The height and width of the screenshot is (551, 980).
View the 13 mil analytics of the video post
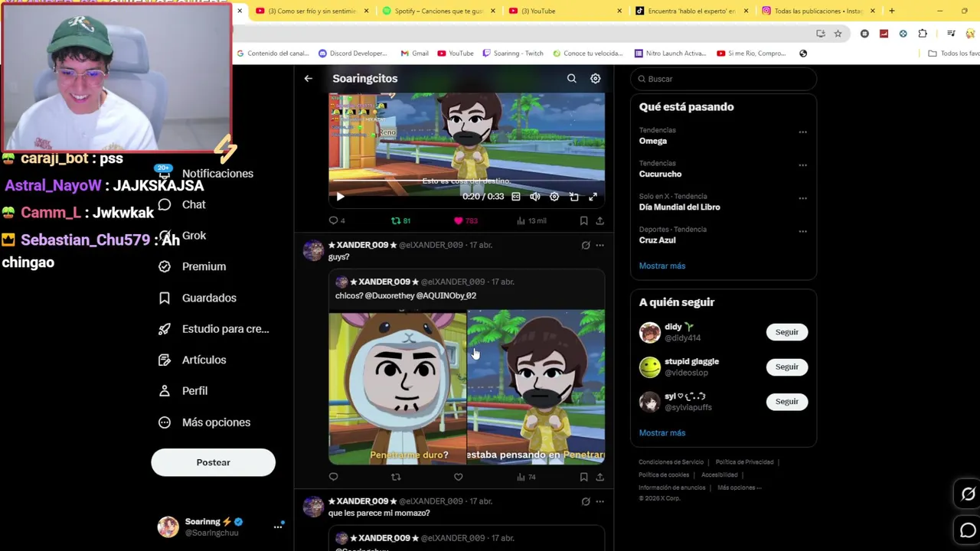(x=531, y=220)
